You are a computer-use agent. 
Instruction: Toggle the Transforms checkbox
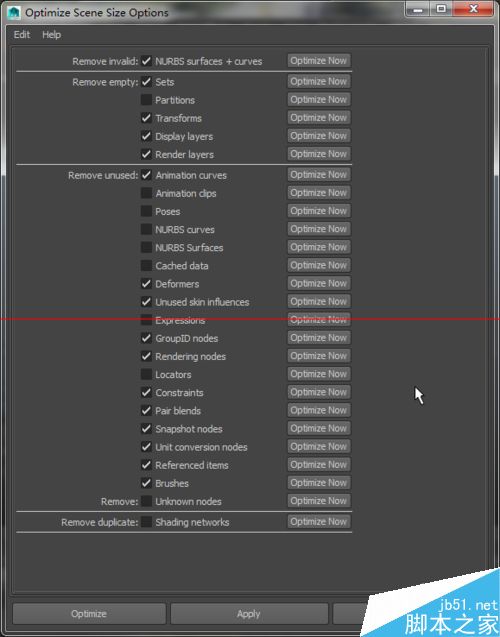[x=146, y=118]
